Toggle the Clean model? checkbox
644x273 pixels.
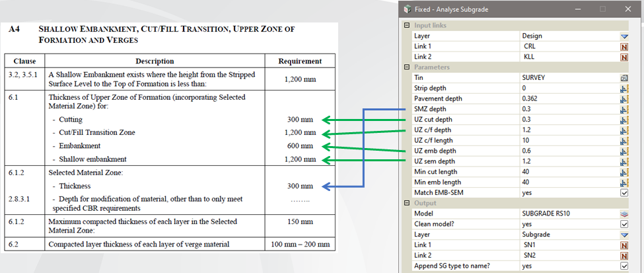624,224
